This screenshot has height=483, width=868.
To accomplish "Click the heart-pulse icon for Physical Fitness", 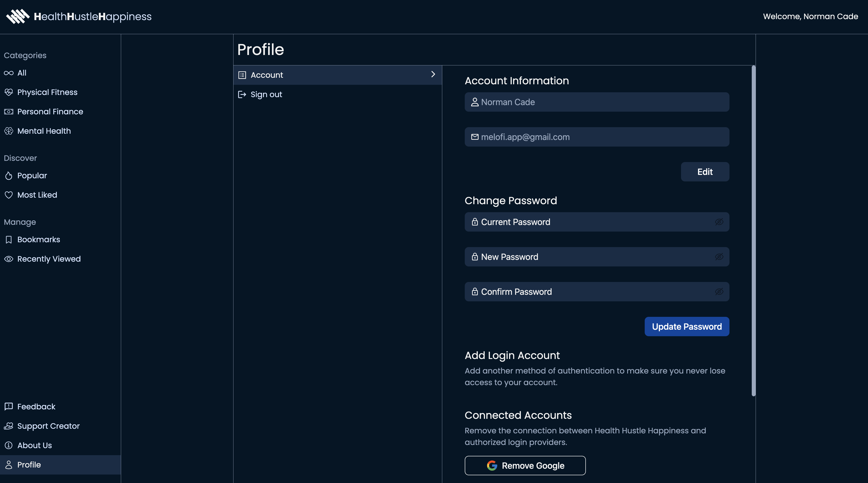I will (x=9, y=92).
